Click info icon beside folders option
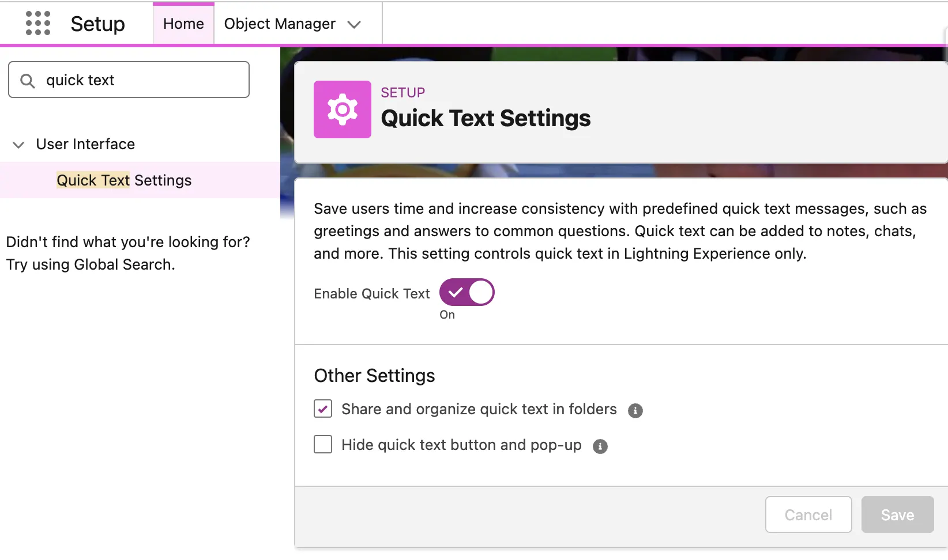This screenshot has width=948, height=560. pos(635,411)
